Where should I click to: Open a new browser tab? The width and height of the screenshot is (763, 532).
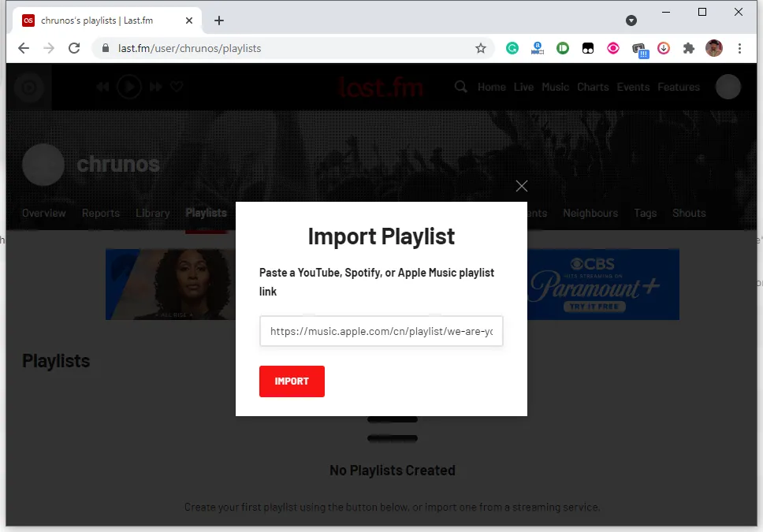219,20
